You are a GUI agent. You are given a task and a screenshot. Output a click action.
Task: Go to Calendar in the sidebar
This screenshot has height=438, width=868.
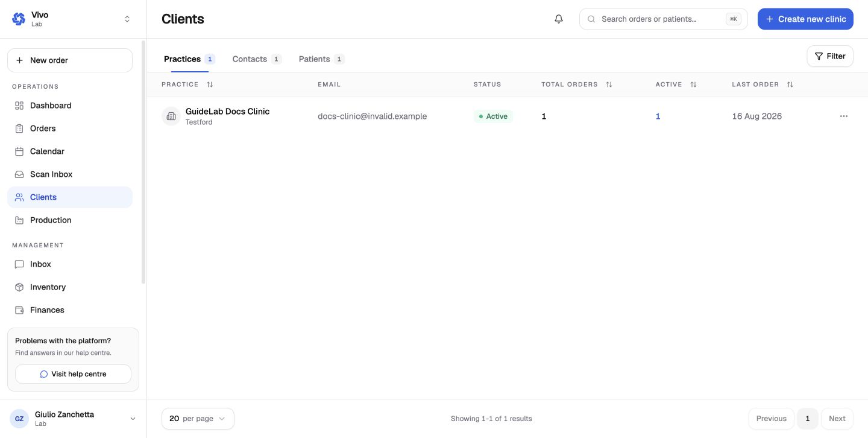point(70,151)
